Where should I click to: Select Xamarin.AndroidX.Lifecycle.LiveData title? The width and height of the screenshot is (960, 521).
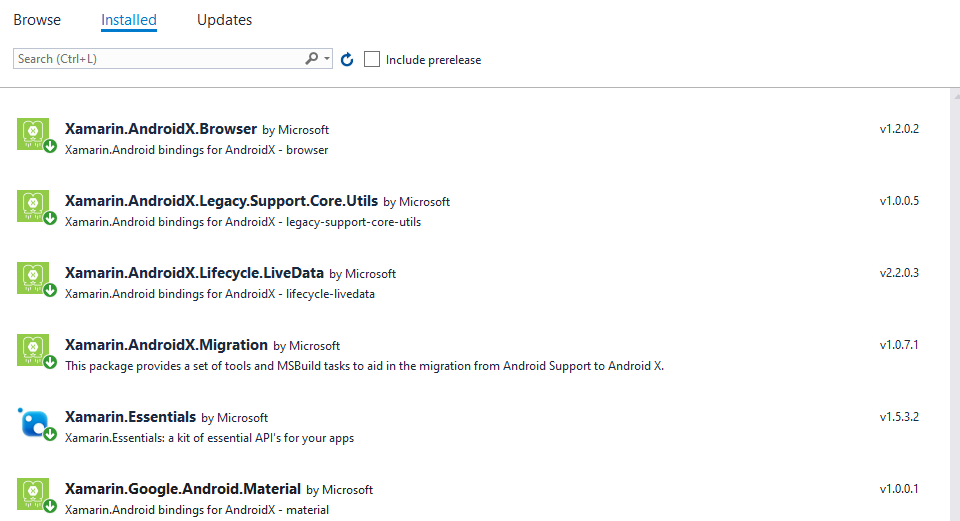pos(194,273)
